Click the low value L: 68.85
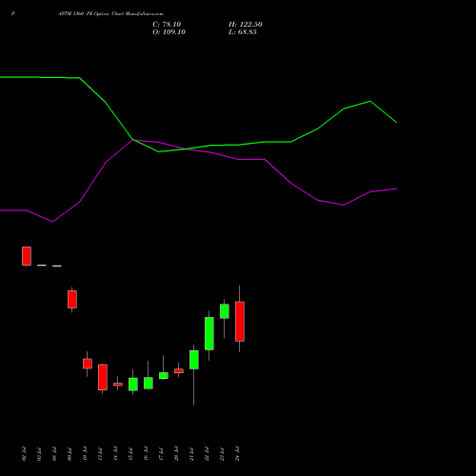 click(243, 32)
